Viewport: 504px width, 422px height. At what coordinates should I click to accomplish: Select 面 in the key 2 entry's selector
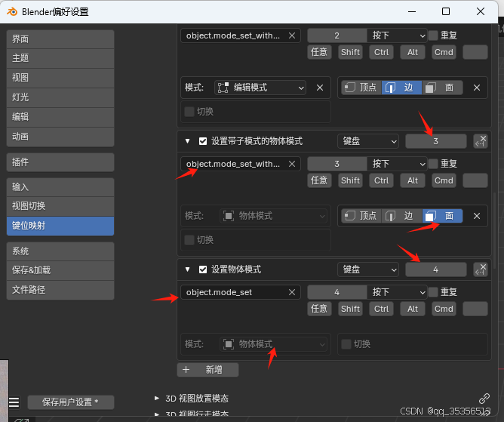[x=442, y=88]
